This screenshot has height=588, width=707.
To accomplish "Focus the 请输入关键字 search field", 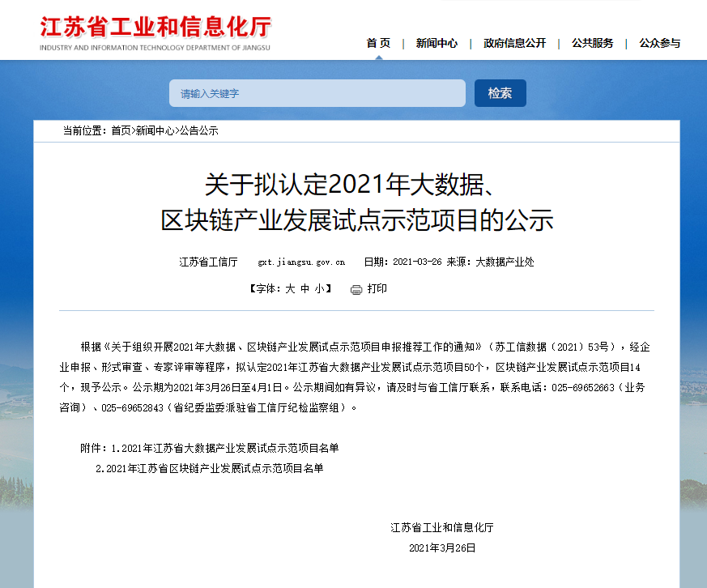I will pyautogui.click(x=317, y=93).
